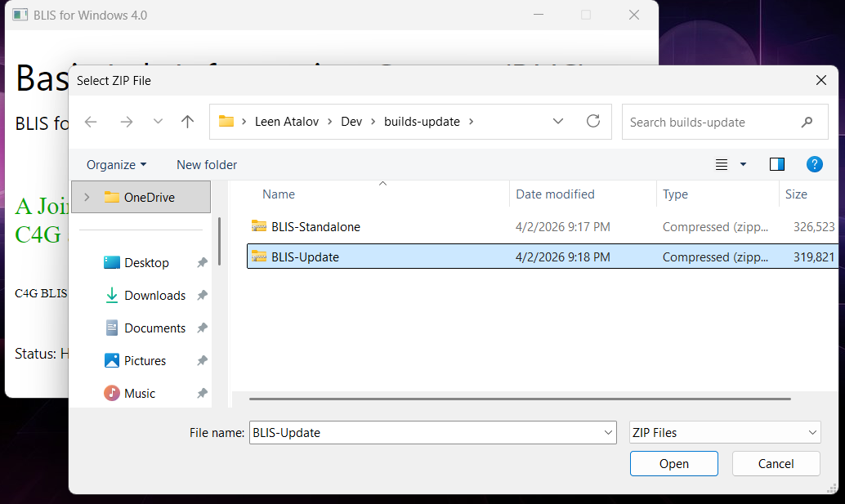This screenshot has width=845, height=504.
Task: Navigate back using the back arrow
Action: [90, 121]
